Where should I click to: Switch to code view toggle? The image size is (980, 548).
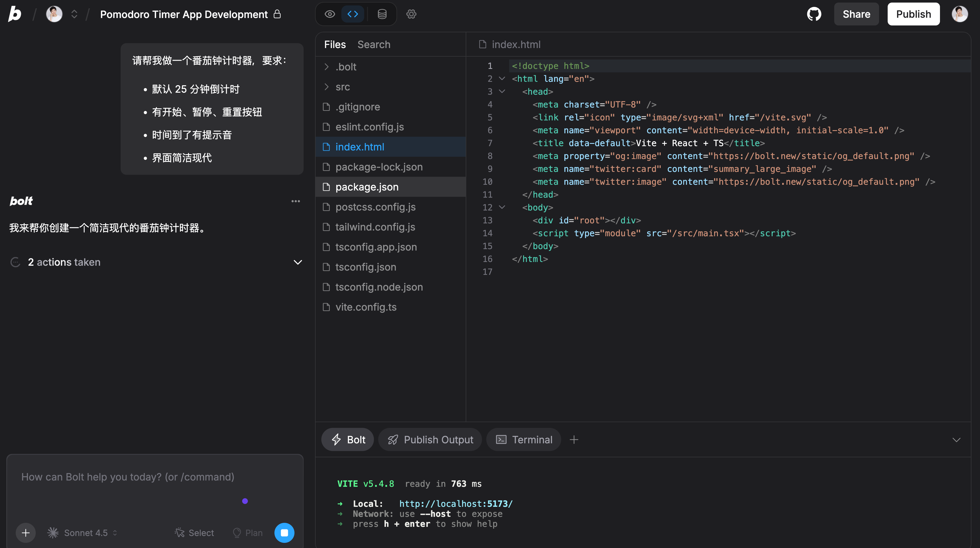[x=353, y=15]
